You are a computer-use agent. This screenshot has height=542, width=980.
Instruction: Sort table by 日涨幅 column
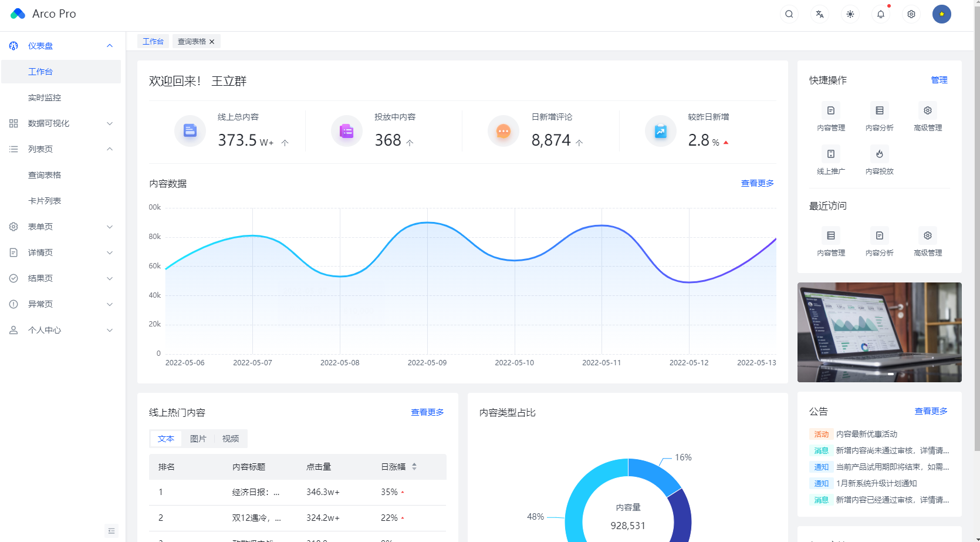click(414, 467)
